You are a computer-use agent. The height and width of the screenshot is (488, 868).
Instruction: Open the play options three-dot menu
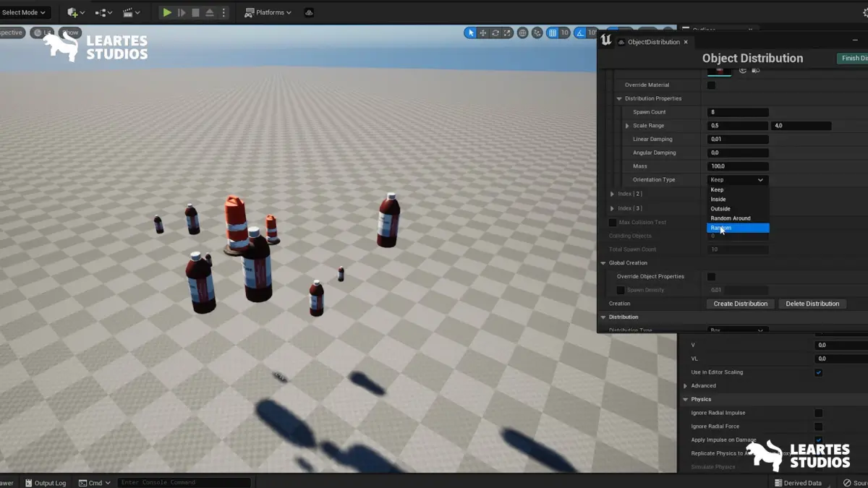click(224, 12)
